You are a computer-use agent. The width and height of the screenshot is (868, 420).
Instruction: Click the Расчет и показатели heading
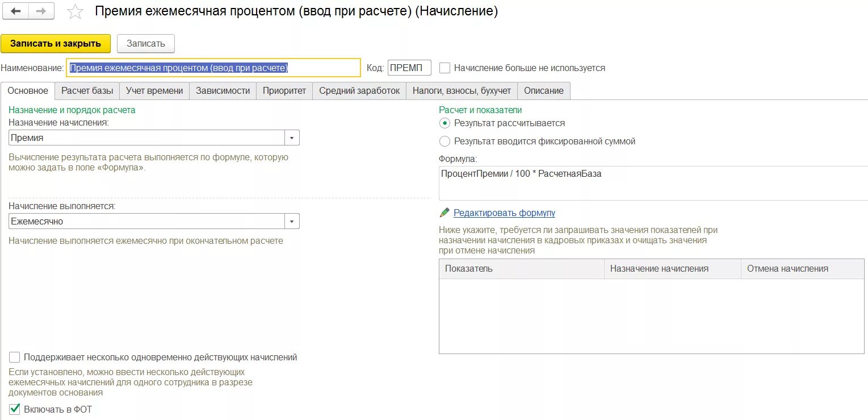[480, 110]
